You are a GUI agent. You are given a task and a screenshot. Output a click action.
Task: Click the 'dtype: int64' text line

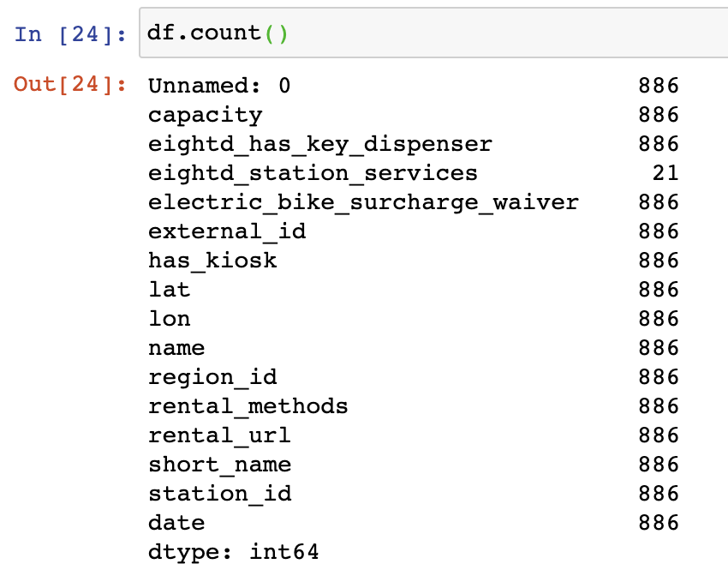pyautogui.click(x=233, y=552)
